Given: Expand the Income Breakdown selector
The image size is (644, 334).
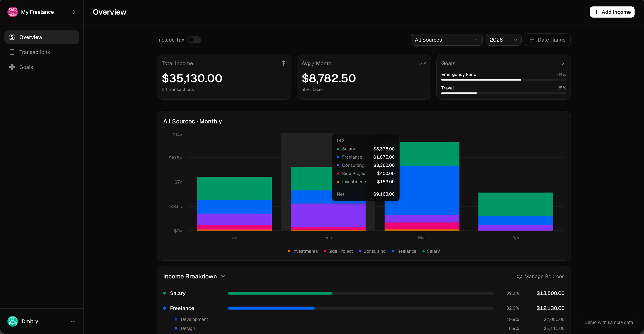Looking at the screenshot, I should 223,277.
